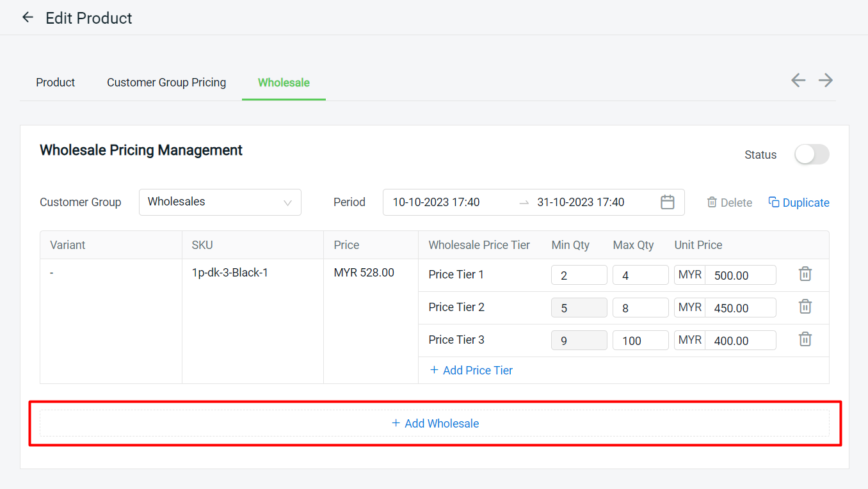The image size is (868, 489).
Task: Delete Price Tier 1 using trash icon
Action: (x=805, y=274)
